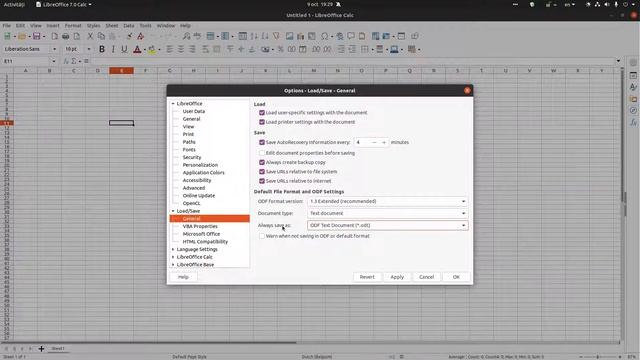
Task: Open the font name Liberation Sans dropdown
Action: point(54,49)
